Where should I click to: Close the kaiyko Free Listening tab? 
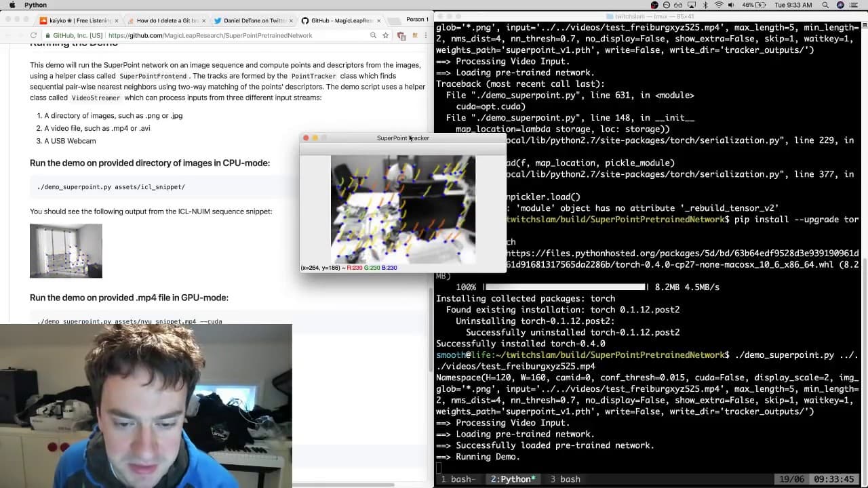pos(116,21)
